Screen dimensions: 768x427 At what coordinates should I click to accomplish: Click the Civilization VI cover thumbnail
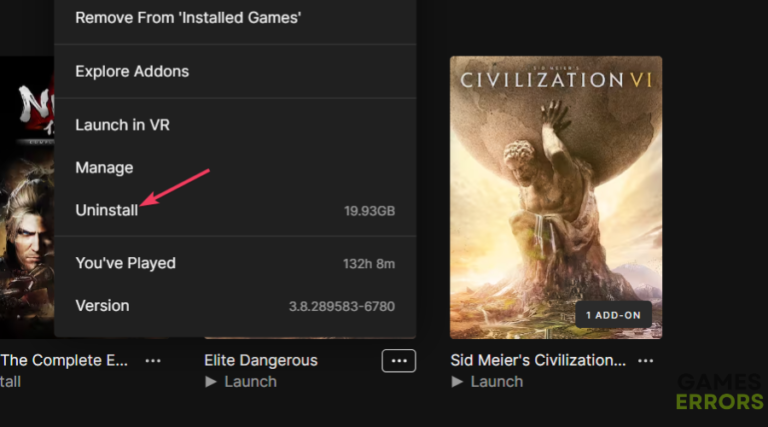[555, 197]
